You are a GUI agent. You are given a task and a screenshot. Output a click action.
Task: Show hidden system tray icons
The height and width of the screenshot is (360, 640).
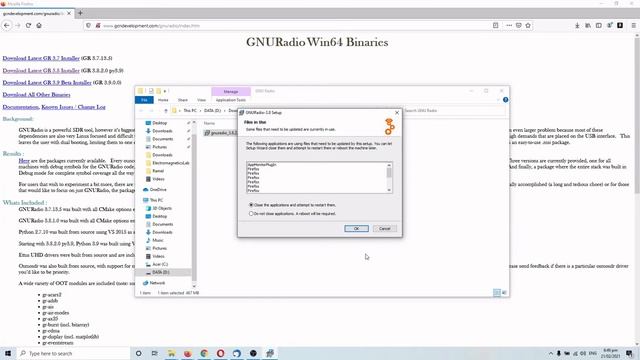[551, 353]
